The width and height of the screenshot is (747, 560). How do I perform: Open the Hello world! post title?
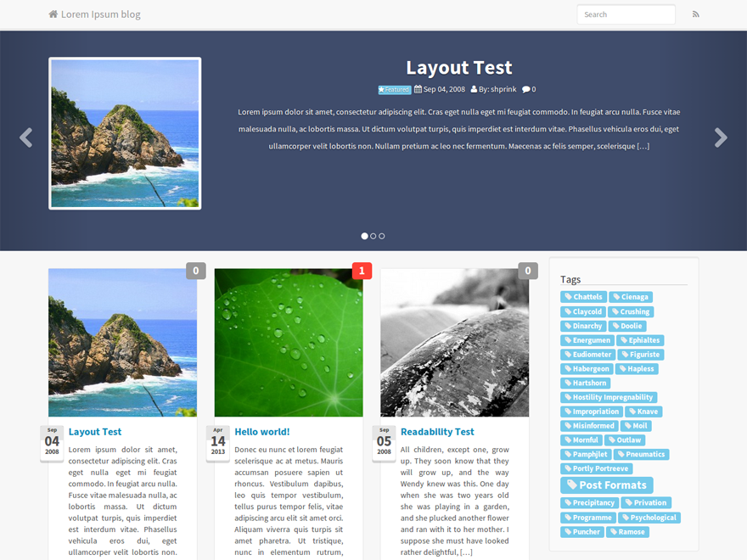(262, 432)
